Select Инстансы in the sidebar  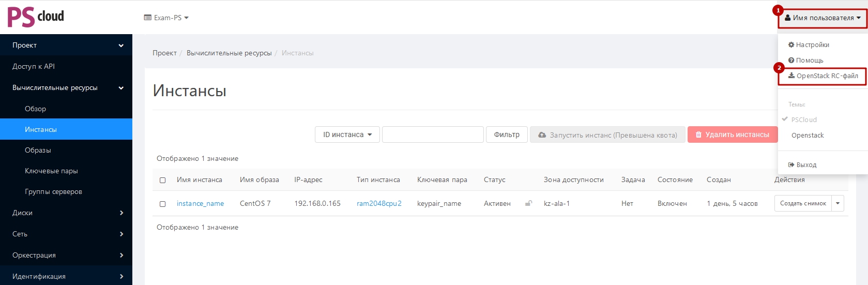click(x=66, y=129)
